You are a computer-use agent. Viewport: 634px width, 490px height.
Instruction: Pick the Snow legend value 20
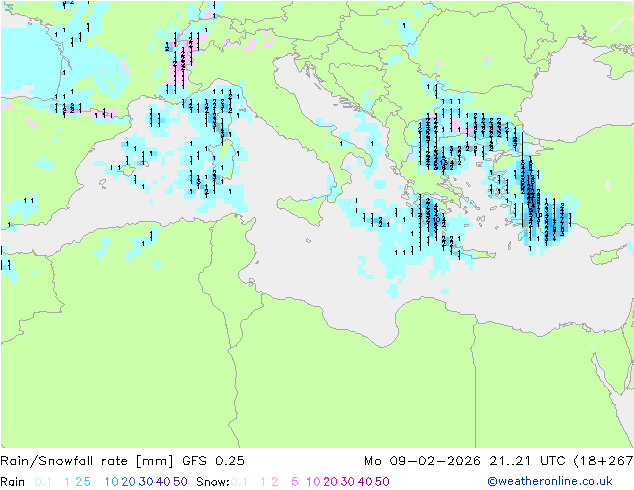click(x=330, y=482)
